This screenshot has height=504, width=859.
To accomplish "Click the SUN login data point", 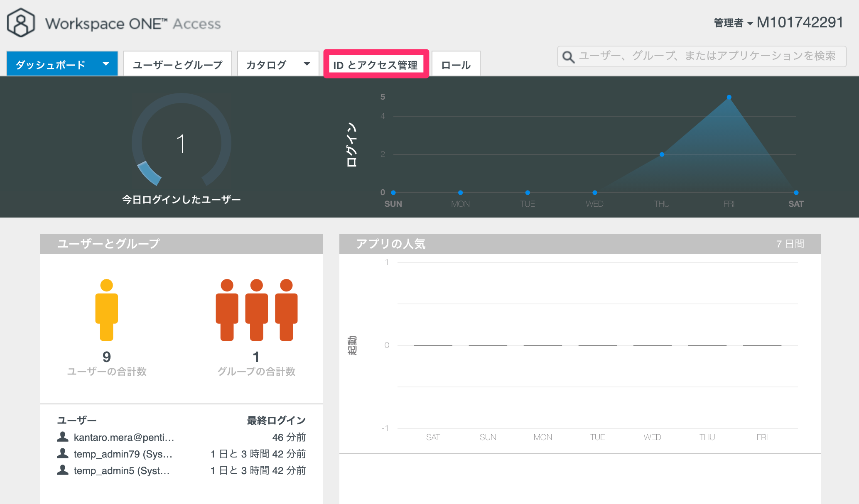I will point(393,193).
